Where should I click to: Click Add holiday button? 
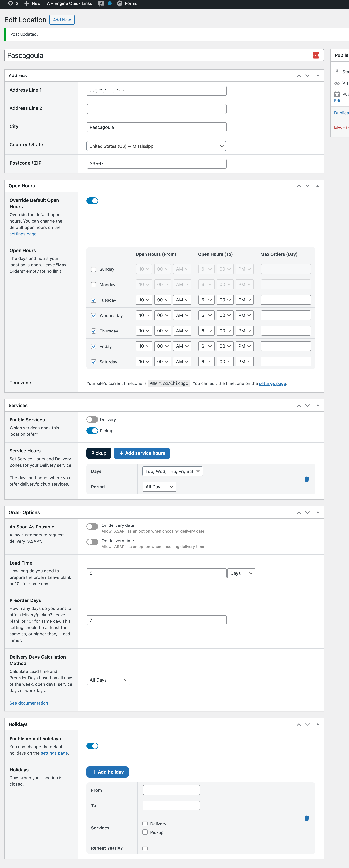tap(108, 772)
